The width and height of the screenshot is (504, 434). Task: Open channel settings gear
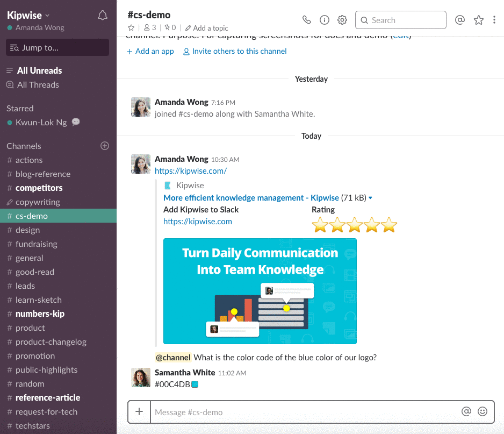click(x=342, y=19)
